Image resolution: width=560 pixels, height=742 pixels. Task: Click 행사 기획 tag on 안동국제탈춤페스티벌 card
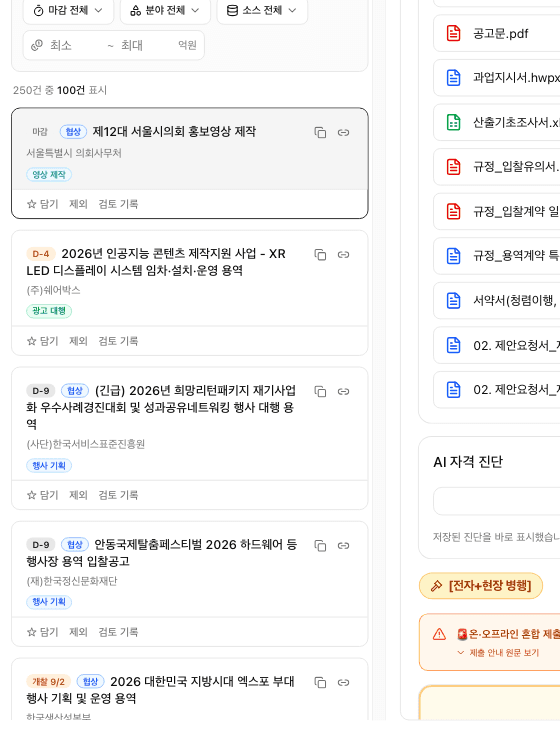(49, 602)
